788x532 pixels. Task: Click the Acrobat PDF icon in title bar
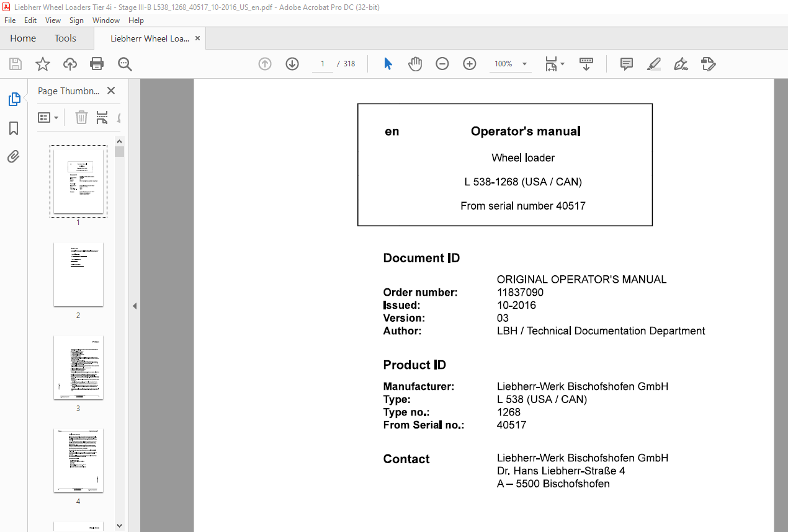(x=7, y=7)
